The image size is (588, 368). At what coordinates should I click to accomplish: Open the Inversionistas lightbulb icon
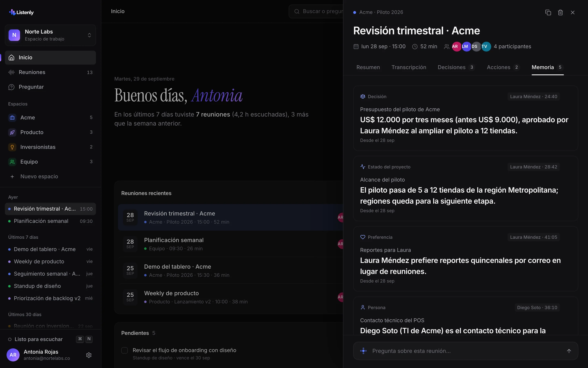[x=12, y=147]
